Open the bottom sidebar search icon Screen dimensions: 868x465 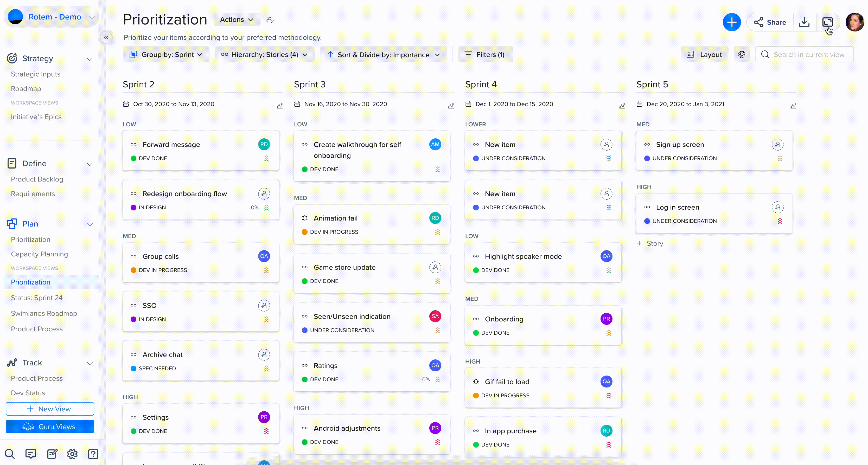pos(9,454)
